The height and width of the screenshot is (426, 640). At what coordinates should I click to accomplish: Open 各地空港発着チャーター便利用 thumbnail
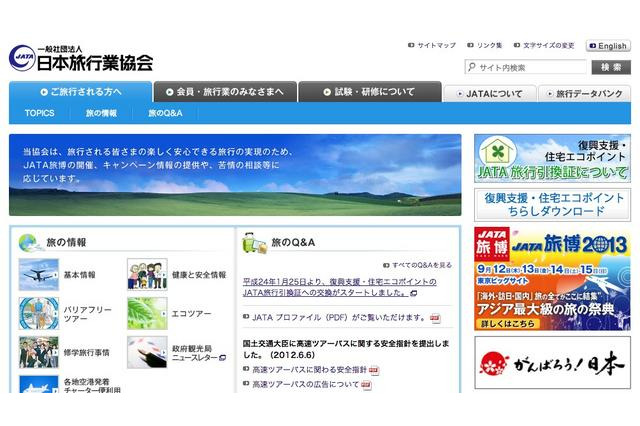[x=39, y=384]
